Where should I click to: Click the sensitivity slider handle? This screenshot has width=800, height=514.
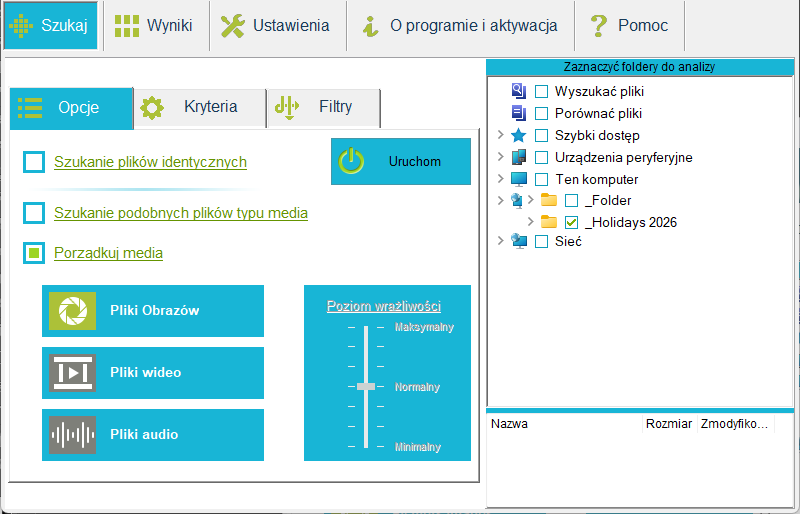pyautogui.click(x=366, y=386)
